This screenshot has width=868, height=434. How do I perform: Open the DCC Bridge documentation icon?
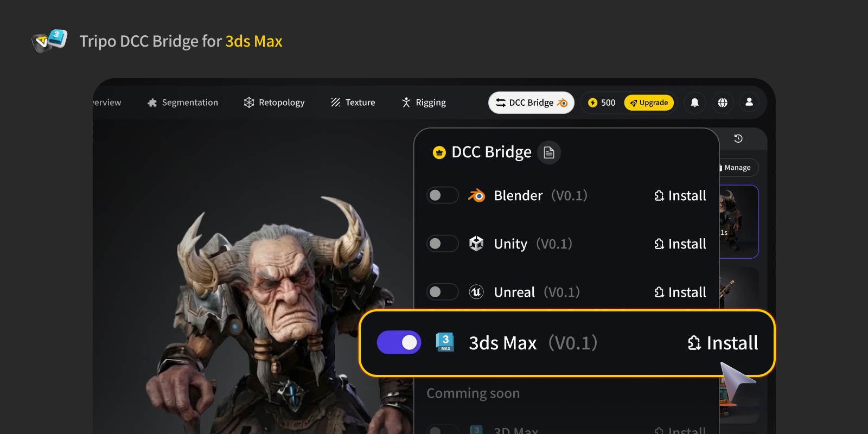[549, 152]
